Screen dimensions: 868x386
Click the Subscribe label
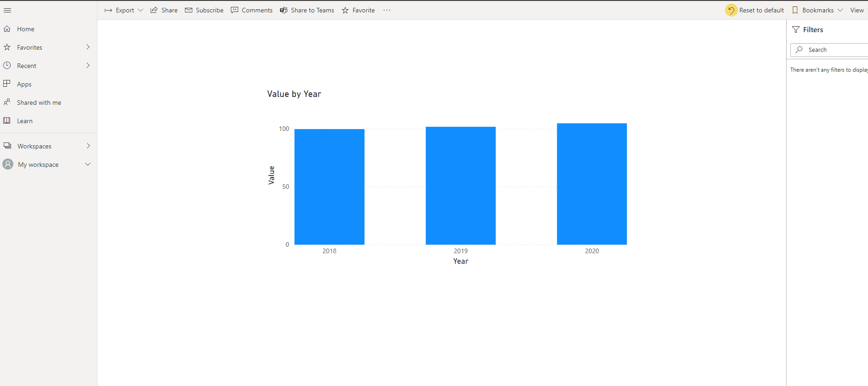[x=210, y=10]
